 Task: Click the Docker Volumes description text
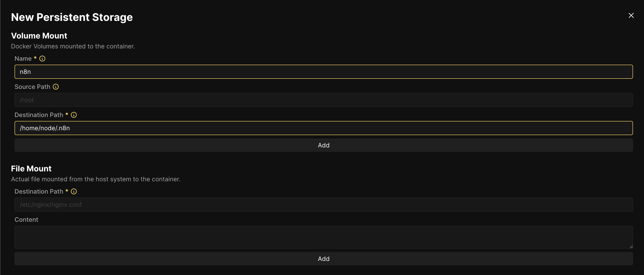pyautogui.click(x=73, y=46)
